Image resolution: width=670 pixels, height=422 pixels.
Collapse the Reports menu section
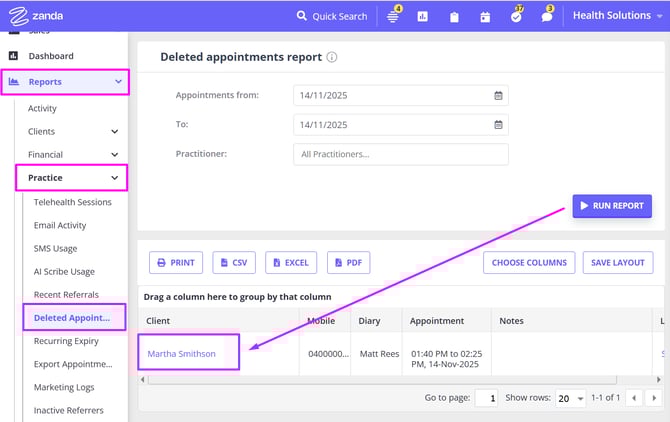[x=118, y=82]
